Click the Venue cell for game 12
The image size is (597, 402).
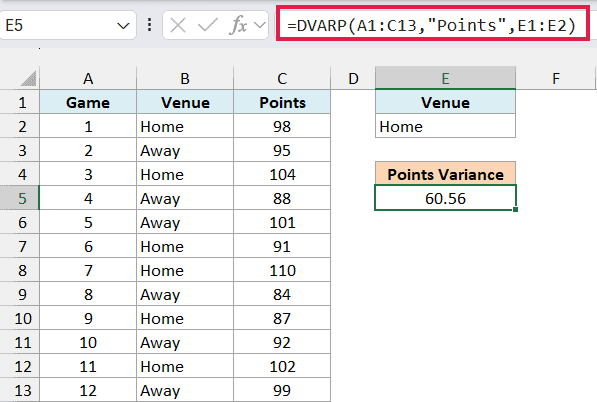tap(185, 390)
